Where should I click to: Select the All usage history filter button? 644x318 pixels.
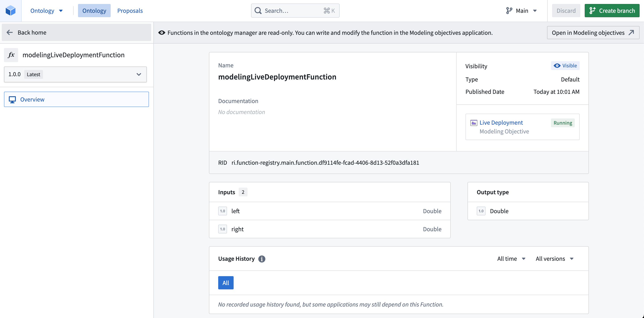[226, 282]
